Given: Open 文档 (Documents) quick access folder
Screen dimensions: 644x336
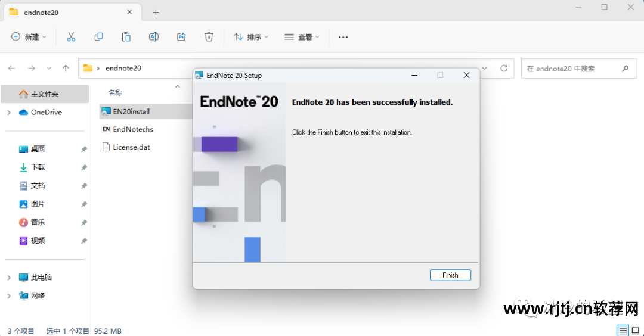Looking at the screenshot, I should [38, 185].
